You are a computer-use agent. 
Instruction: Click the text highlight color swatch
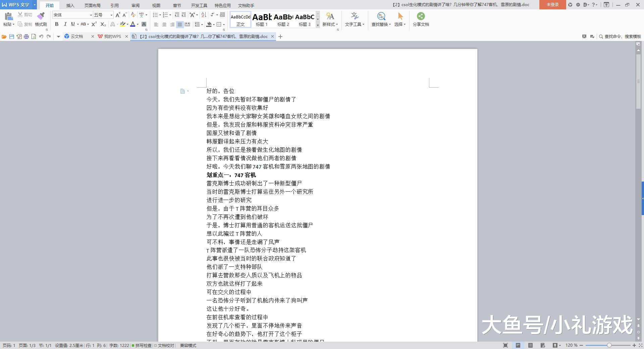[123, 24]
